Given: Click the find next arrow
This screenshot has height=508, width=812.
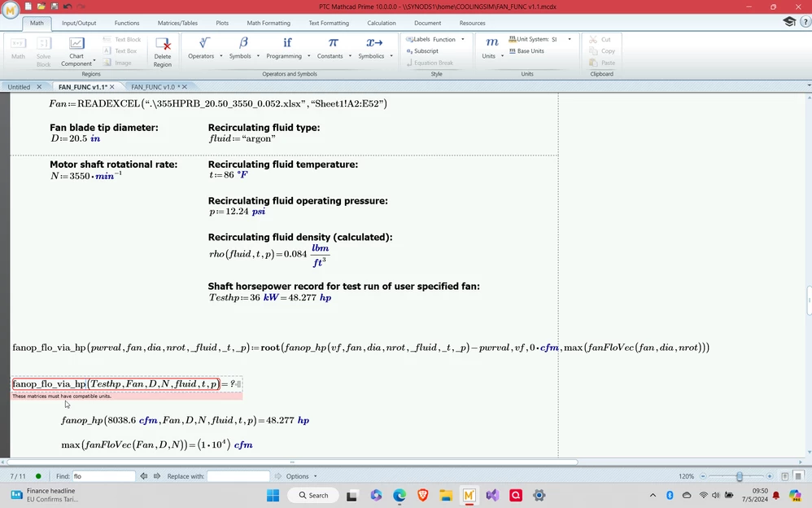Looking at the screenshot, I should tap(156, 476).
